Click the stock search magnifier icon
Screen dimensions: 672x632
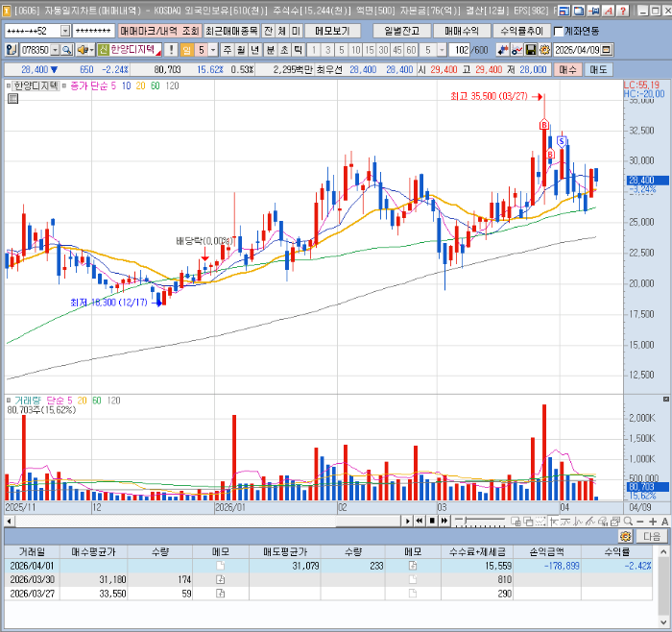click(67, 50)
